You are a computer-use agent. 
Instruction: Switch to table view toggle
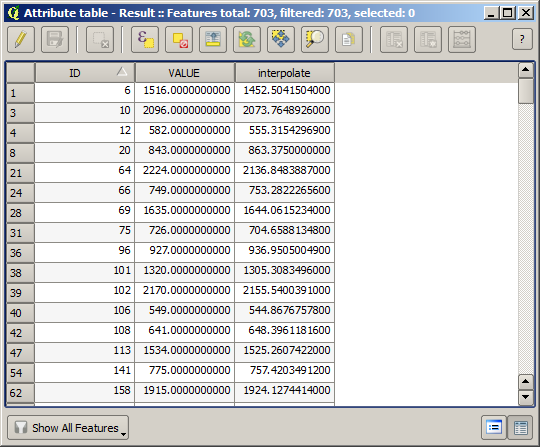[520, 428]
